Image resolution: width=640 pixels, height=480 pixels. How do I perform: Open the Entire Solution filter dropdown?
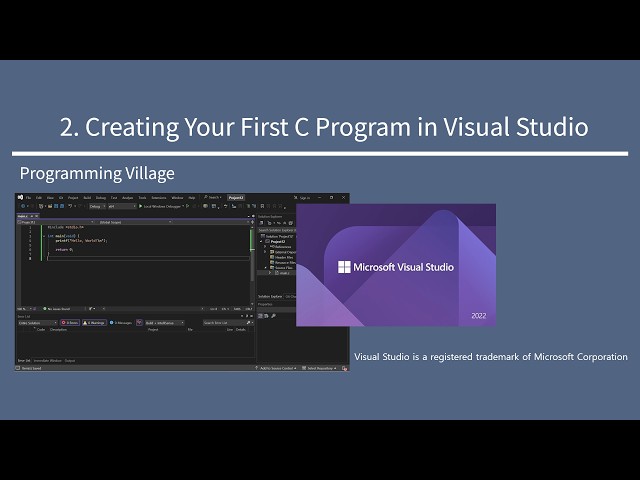[38, 323]
